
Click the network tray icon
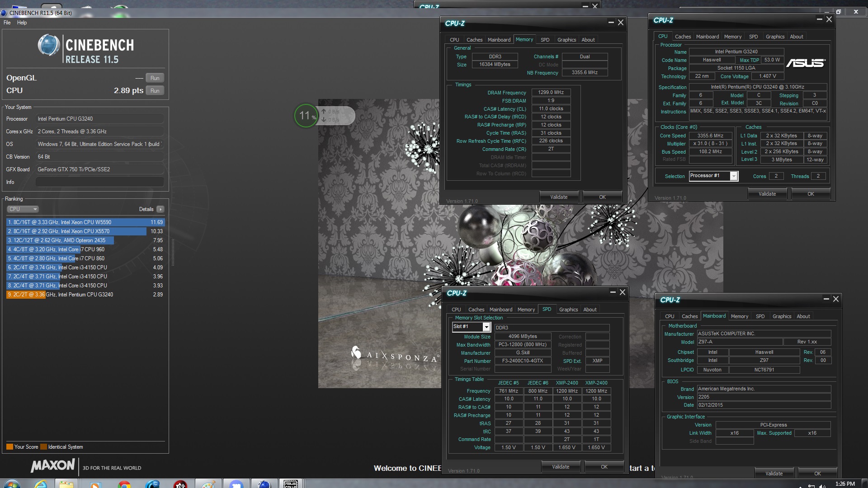811,486
